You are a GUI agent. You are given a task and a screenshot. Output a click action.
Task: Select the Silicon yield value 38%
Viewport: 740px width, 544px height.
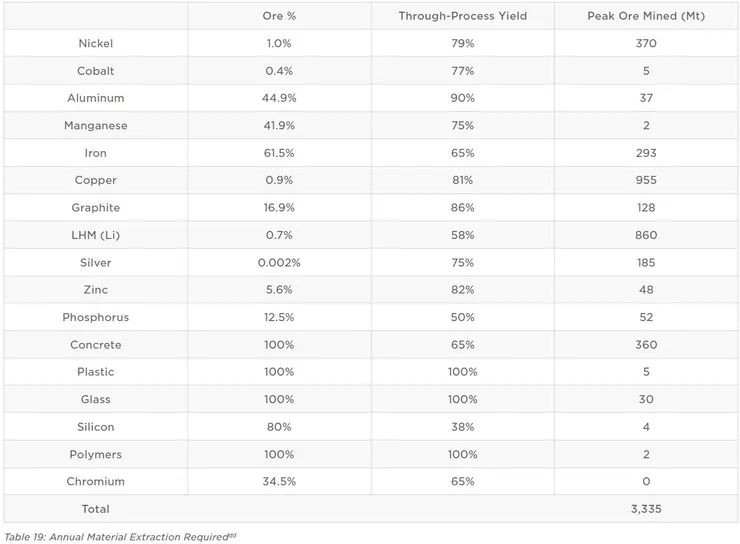pos(462,427)
